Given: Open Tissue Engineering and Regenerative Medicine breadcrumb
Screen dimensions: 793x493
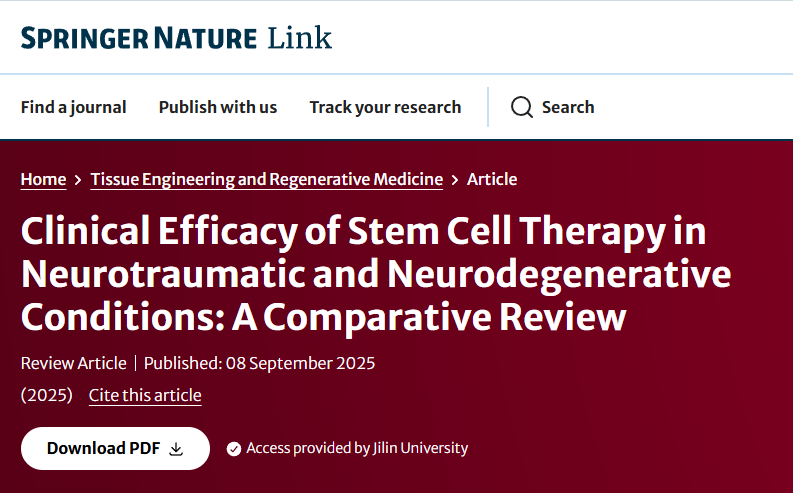Looking at the screenshot, I should tap(266, 179).
